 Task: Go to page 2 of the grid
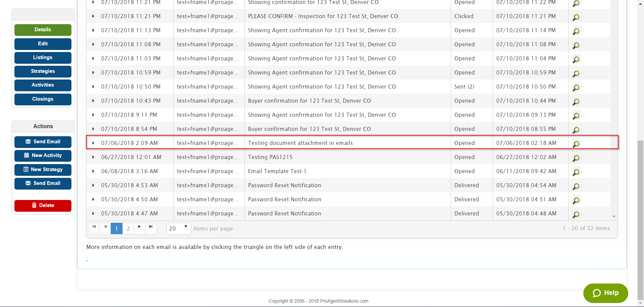coord(128,228)
